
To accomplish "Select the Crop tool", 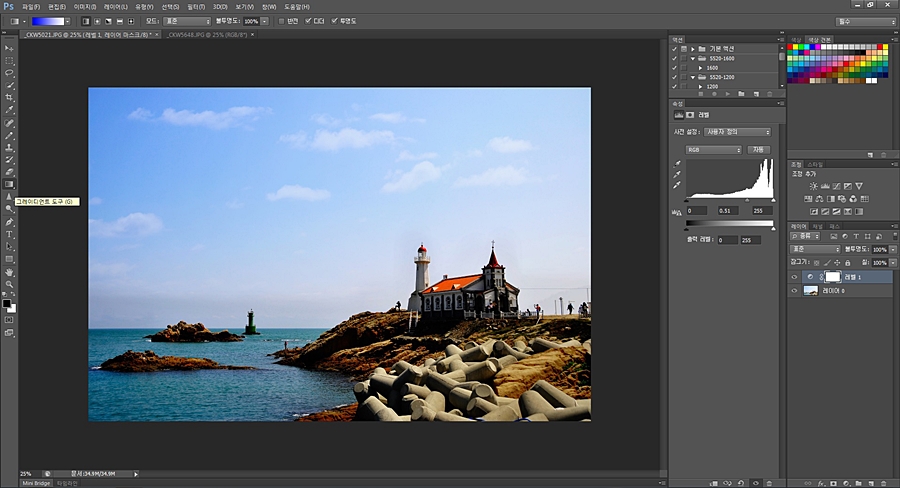I will coord(10,98).
